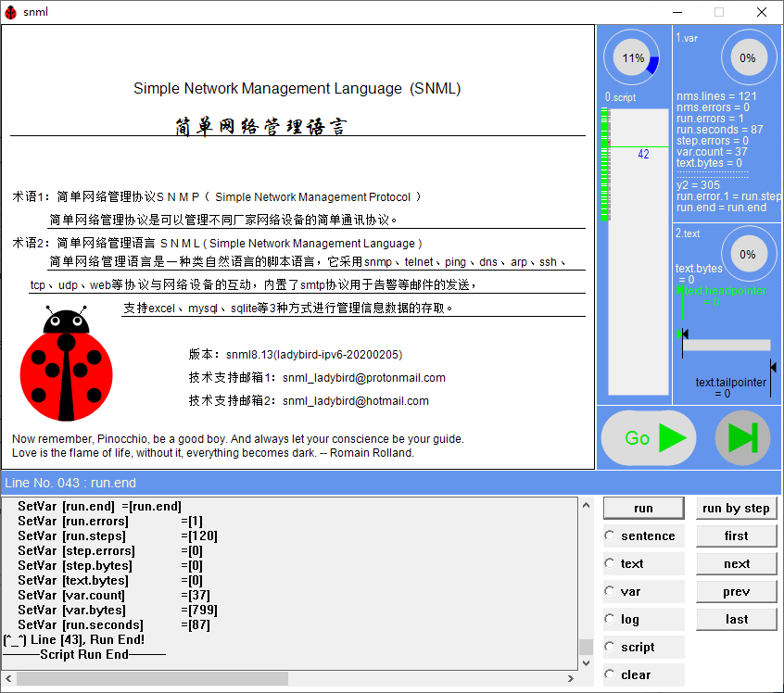This screenshot has height=693, width=784.
Task: Choose the var radio option
Action: 610,591
